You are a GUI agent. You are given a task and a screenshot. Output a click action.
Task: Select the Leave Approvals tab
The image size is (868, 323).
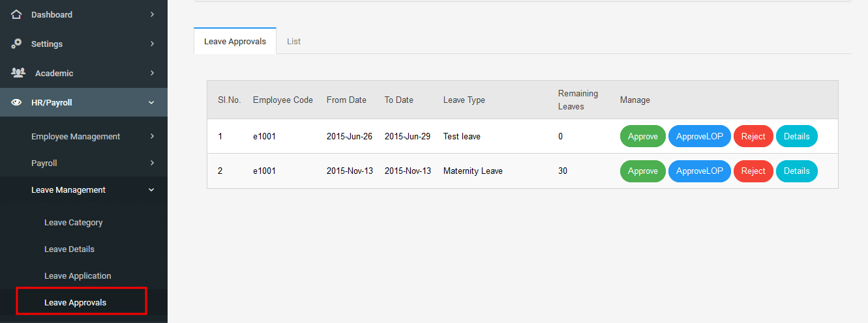point(235,41)
